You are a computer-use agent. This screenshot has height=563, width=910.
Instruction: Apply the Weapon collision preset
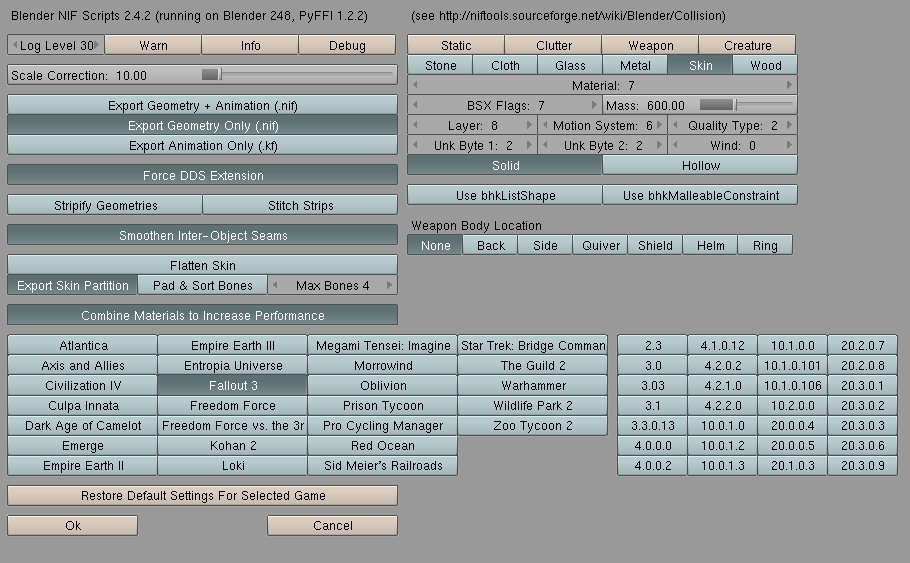tap(651, 45)
